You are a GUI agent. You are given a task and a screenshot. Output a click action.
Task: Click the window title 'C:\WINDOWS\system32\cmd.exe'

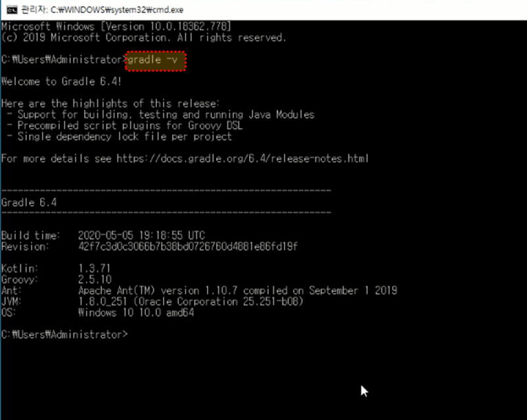coord(117,10)
